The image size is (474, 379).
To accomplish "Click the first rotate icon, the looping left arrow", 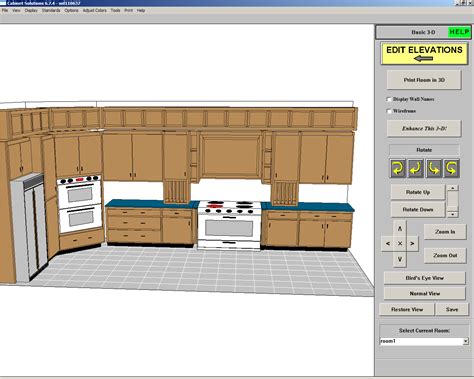I will [398, 168].
